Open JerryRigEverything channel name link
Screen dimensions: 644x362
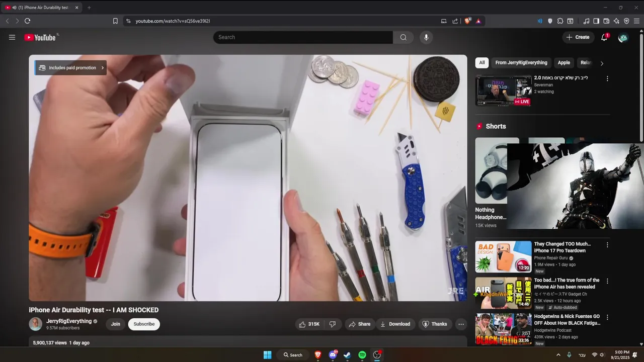[x=69, y=321]
